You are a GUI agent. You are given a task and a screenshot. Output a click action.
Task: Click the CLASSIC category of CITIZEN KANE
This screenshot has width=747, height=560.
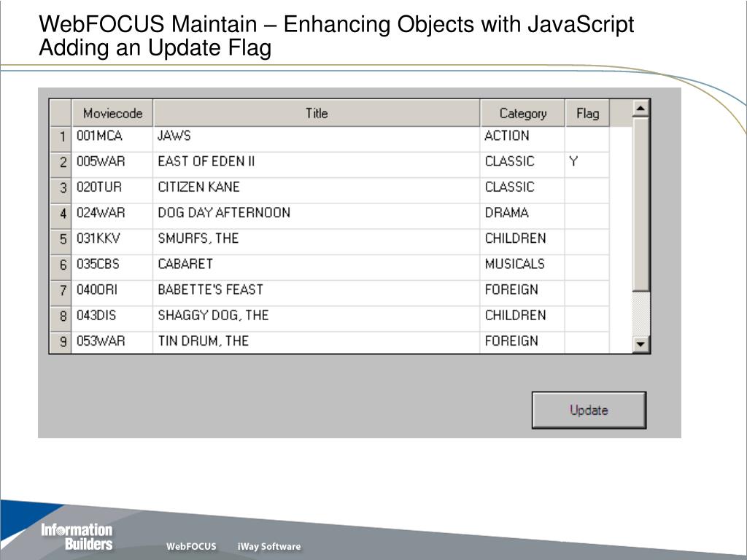522,191
